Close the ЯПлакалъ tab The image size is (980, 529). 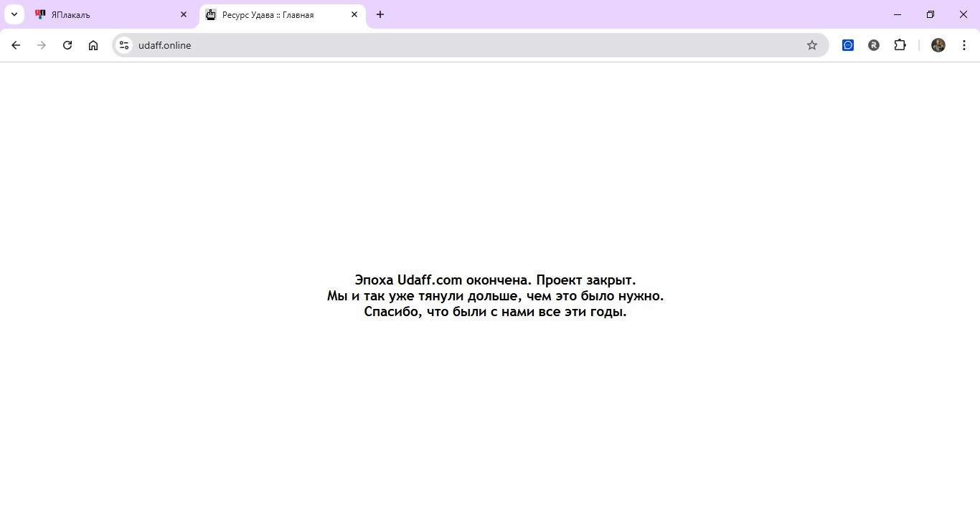(x=184, y=14)
